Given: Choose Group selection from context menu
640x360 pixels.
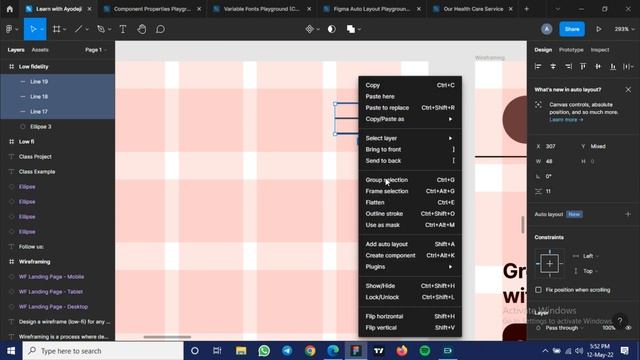Looking at the screenshot, I should pos(410,180).
